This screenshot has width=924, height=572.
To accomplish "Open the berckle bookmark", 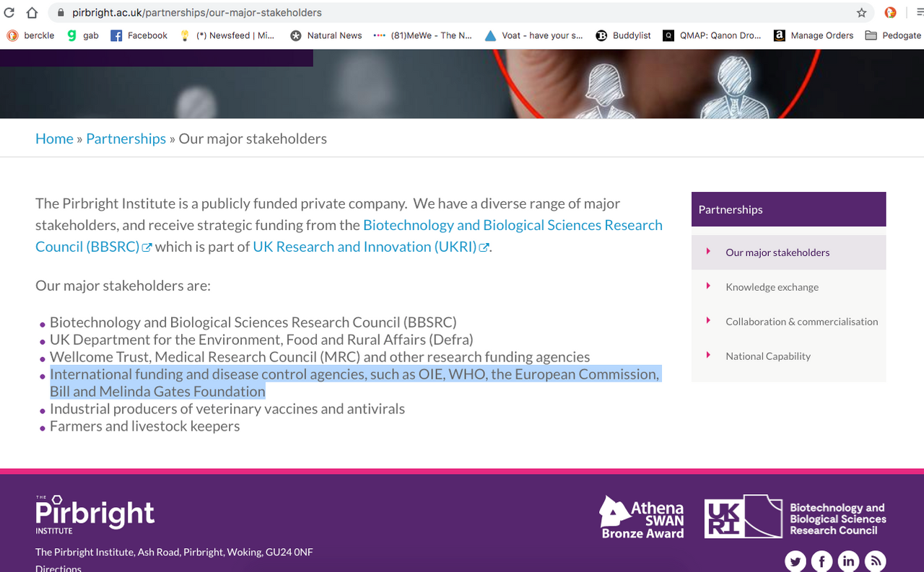I will click(30, 35).
